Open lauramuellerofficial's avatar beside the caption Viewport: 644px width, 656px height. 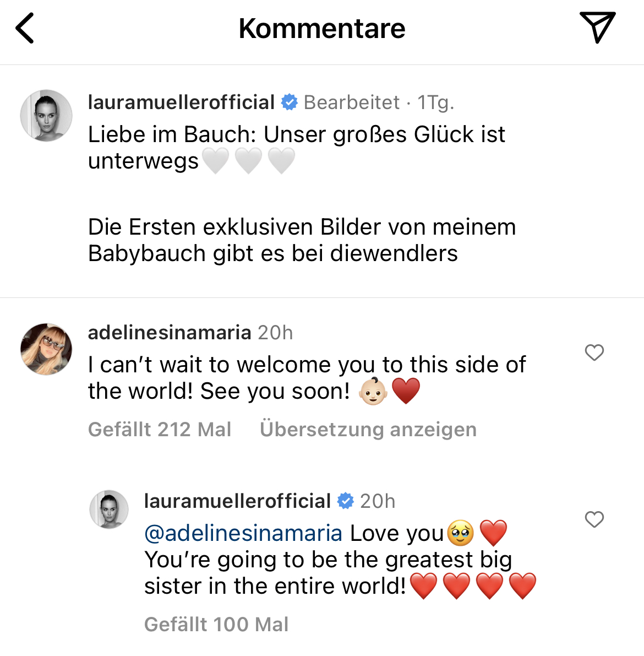click(x=46, y=116)
